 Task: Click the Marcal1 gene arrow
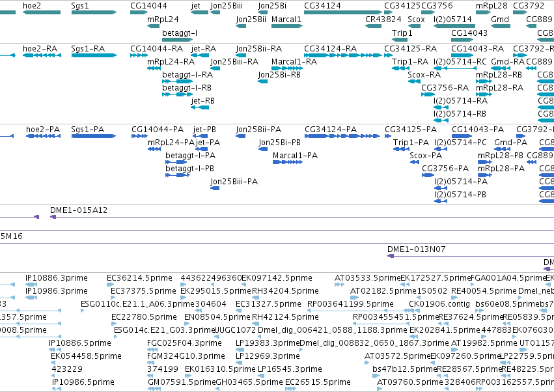point(287,26)
